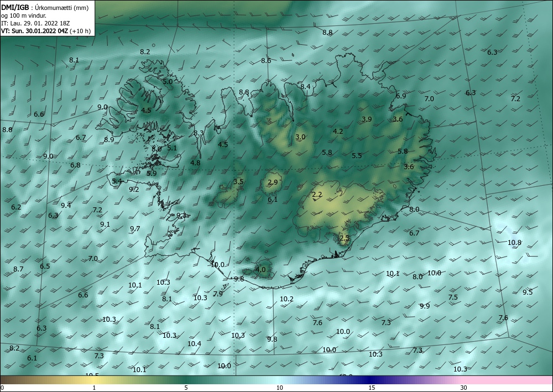Click the 8.3 value near Húnaflói bay
Viewport: 553px width, 392px height.
click(199, 133)
